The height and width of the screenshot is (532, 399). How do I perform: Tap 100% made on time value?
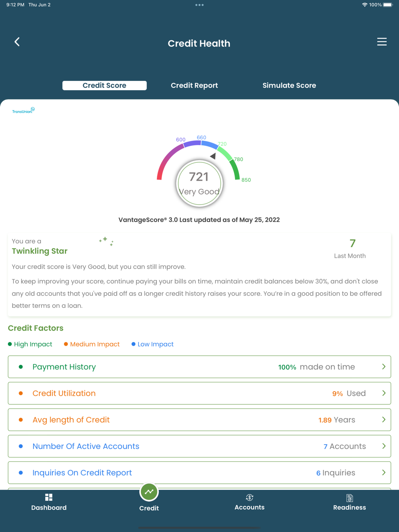coord(316,367)
